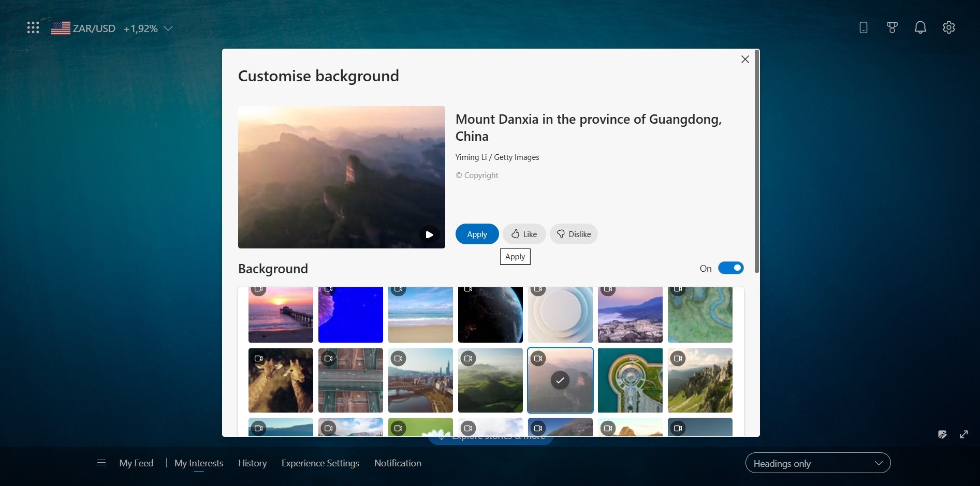
Task: Play the Mount Danxia preview video
Action: click(x=429, y=234)
